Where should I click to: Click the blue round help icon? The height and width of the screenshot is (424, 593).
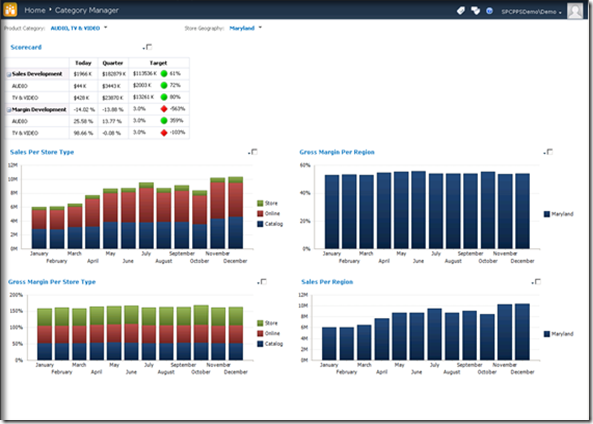click(x=489, y=11)
